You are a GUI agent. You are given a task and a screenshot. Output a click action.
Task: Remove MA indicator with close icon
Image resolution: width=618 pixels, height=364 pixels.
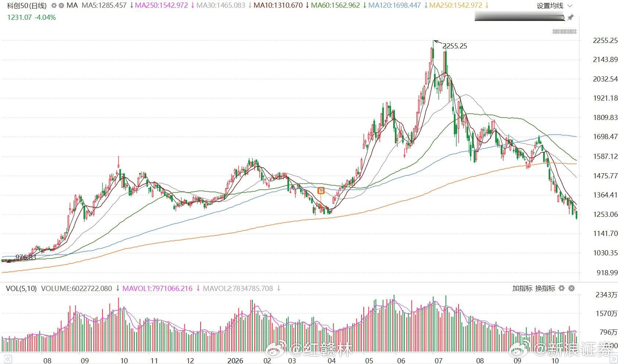(61, 6)
